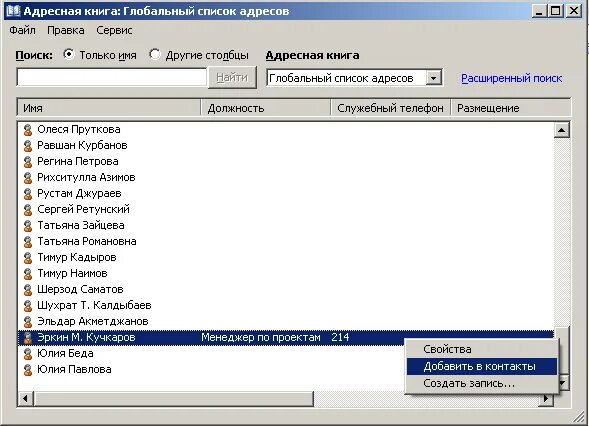This screenshot has height=426, width=589.
Task: Click the contact icon beside Равшан Курбанов
Action: tap(27, 146)
